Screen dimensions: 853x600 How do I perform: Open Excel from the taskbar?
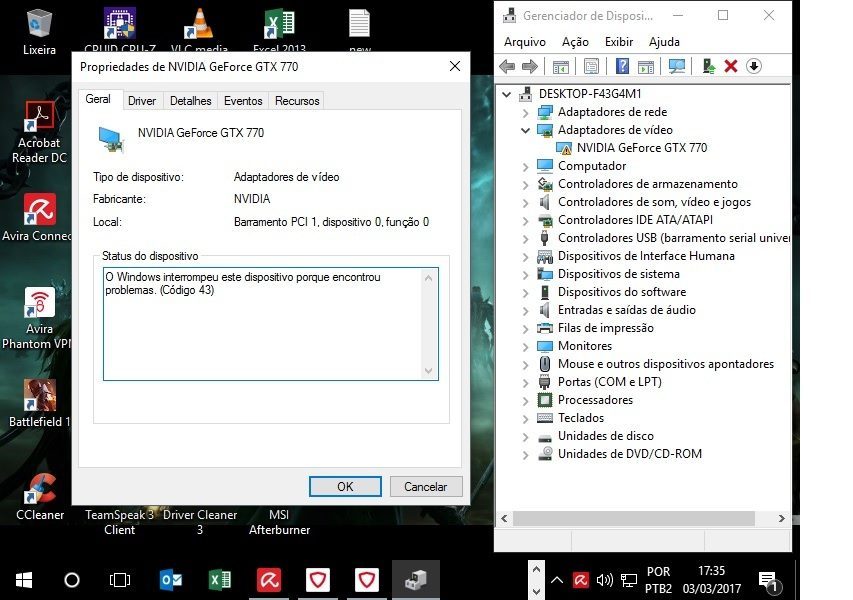tap(220, 580)
